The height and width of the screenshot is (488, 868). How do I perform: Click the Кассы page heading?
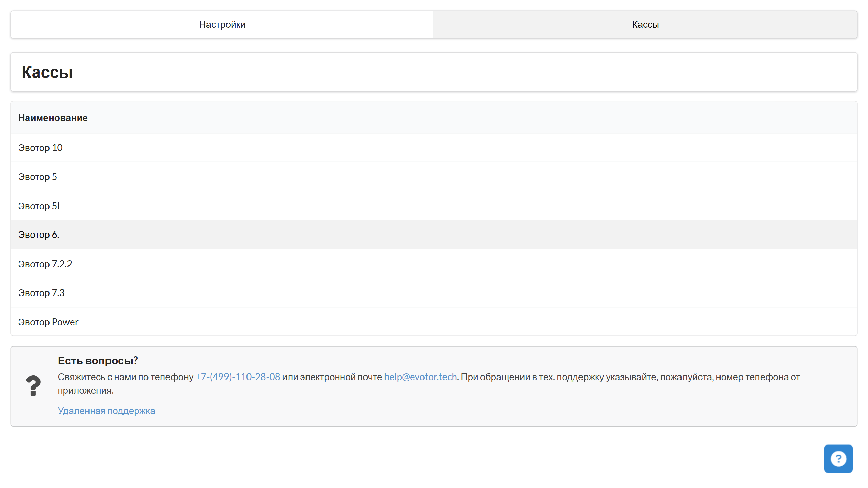coord(47,72)
